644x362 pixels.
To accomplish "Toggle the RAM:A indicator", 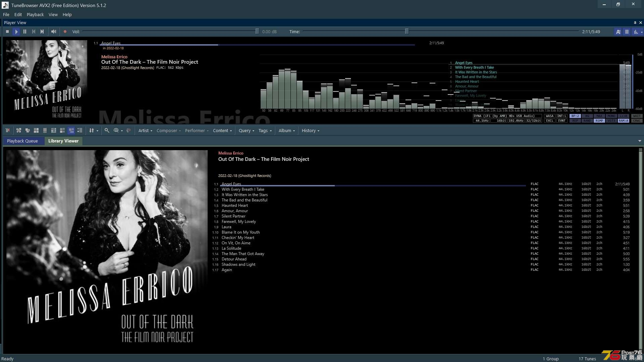I will point(624,121).
